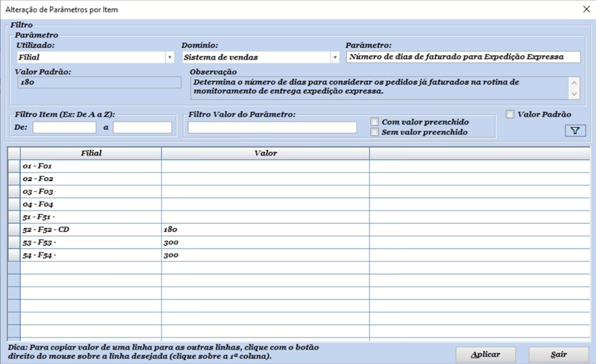Open the Utilizado dropdown showing Filial

[x=169, y=57]
